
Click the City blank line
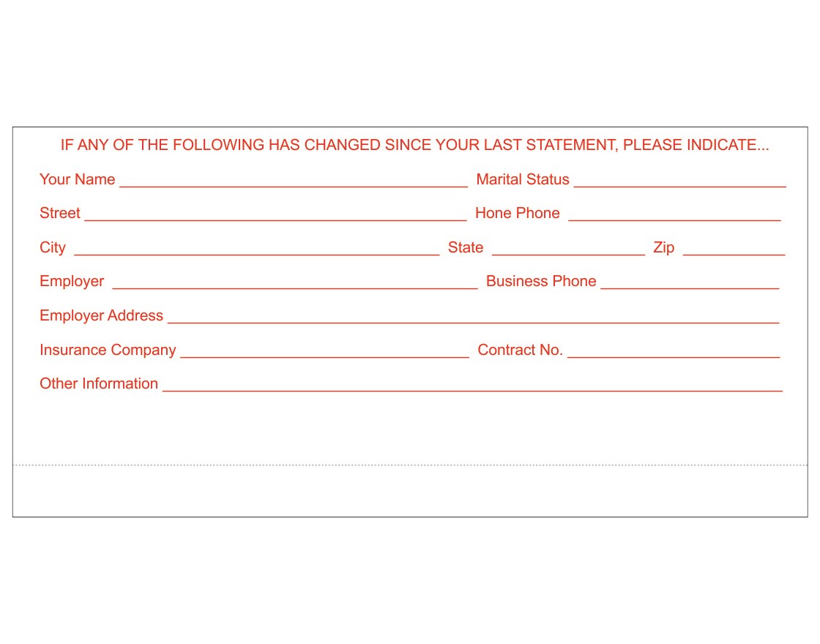257,255
